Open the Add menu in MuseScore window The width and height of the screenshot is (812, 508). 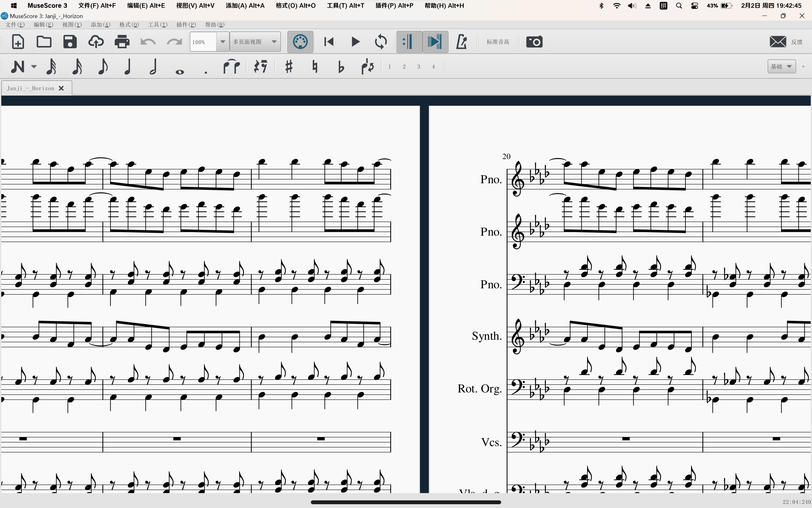[101, 24]
